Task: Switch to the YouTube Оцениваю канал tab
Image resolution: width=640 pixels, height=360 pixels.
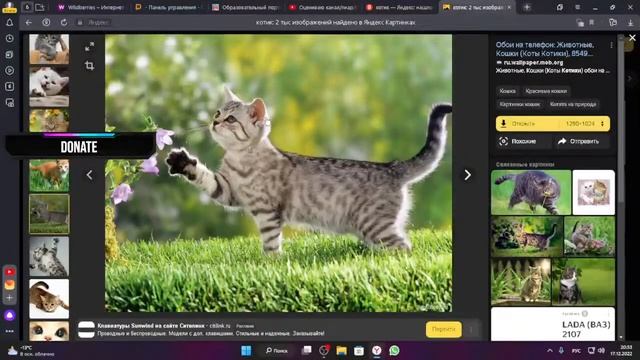Action: 322,7
